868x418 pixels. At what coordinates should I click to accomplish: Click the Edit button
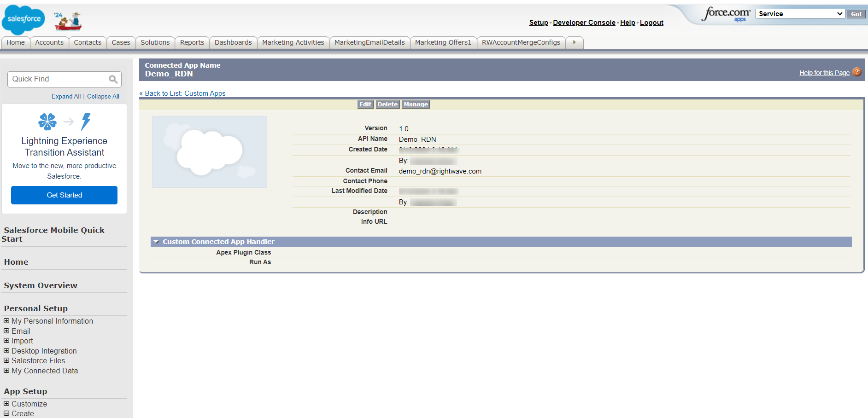(x=365, y=104)
